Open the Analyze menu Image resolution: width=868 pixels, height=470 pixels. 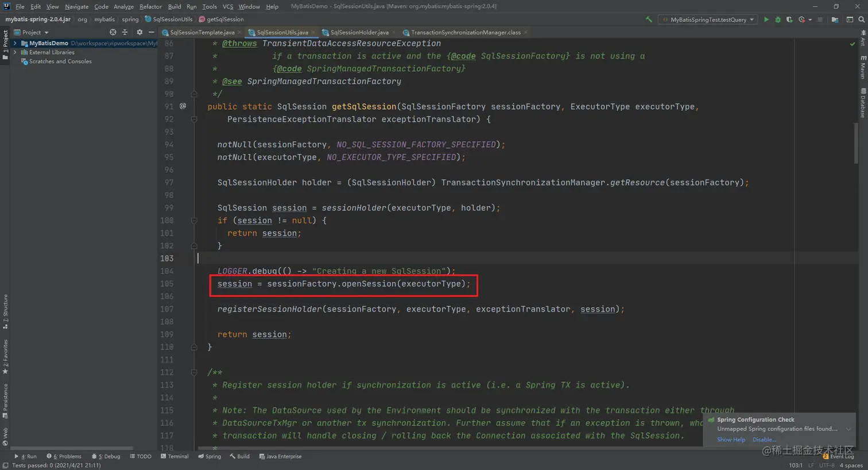point(123,6)
